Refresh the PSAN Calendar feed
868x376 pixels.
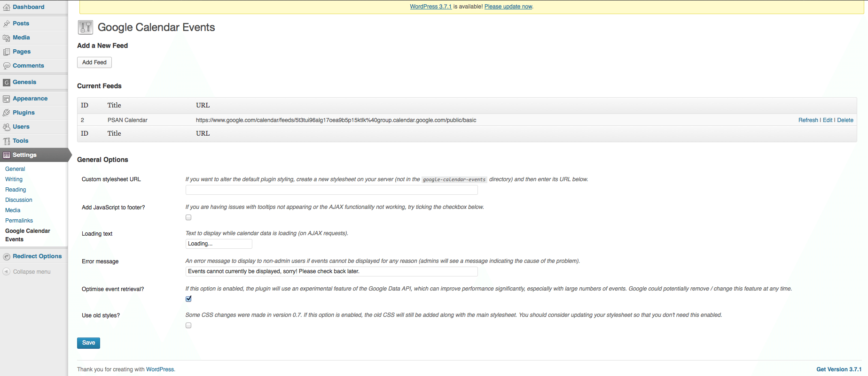[808, 120]
